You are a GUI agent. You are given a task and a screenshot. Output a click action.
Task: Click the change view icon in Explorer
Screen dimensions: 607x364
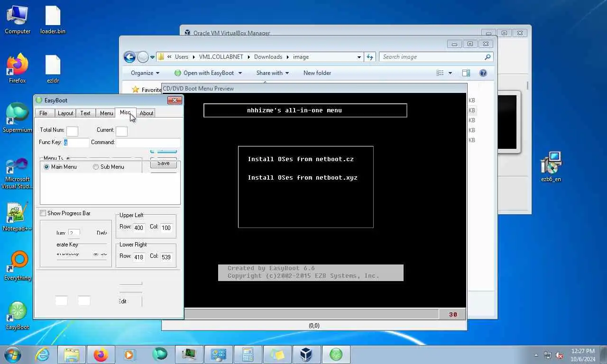point(440,73)
